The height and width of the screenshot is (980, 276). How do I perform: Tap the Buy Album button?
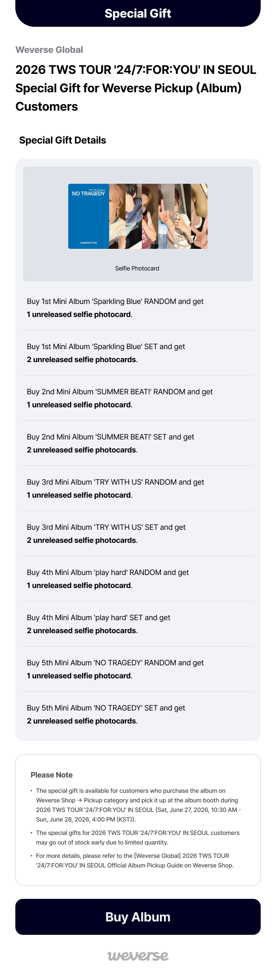pyautogui.click(x=138, y=917)
